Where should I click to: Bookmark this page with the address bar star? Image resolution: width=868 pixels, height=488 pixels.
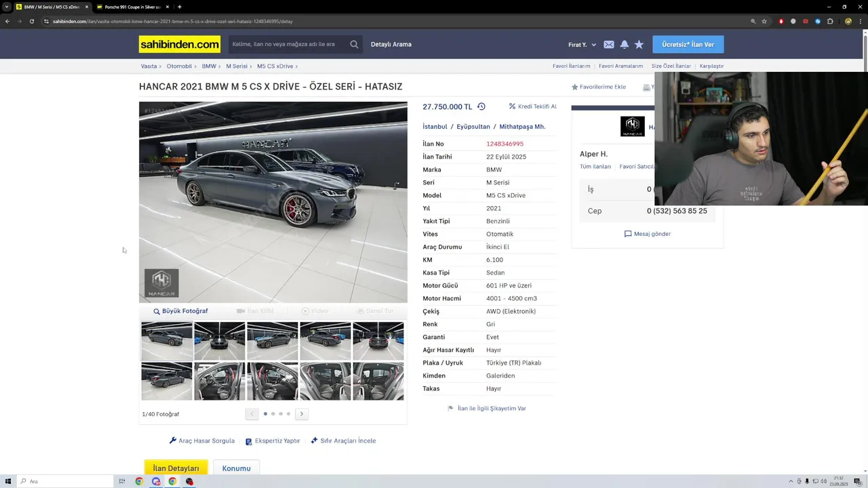click(764, 21)
